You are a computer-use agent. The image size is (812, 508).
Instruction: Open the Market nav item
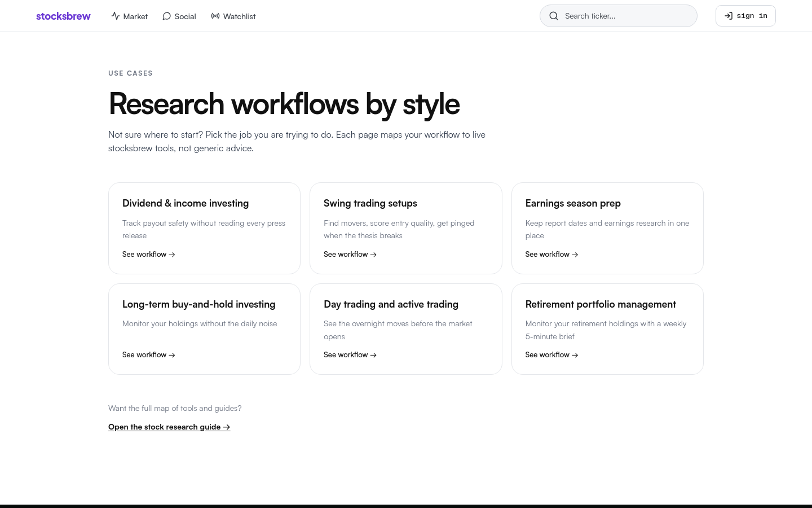click(x=130, y=16)
